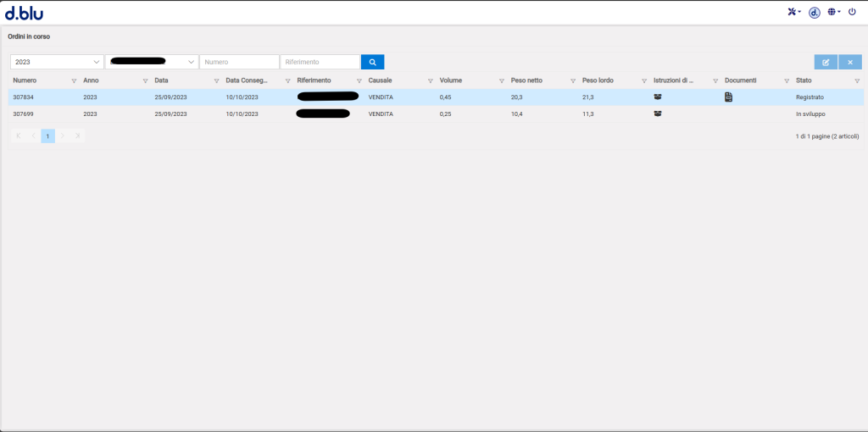Open document icon for order 307834
868x432 pixels.
[x=728, y=97]
